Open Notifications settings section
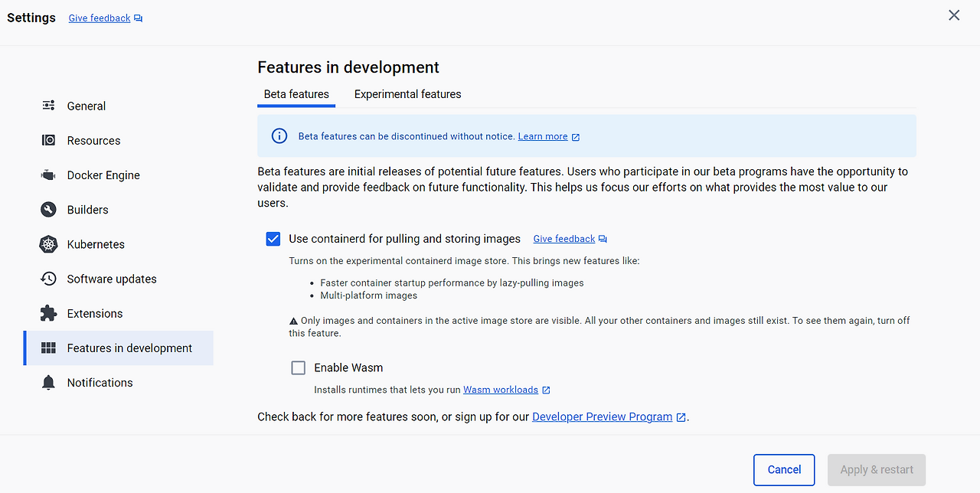 pyautogui.click(x=119, y=383)
